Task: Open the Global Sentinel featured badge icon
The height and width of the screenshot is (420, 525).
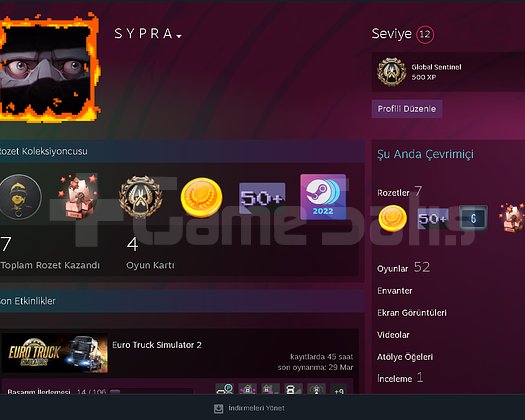Action: click(391, 72)
